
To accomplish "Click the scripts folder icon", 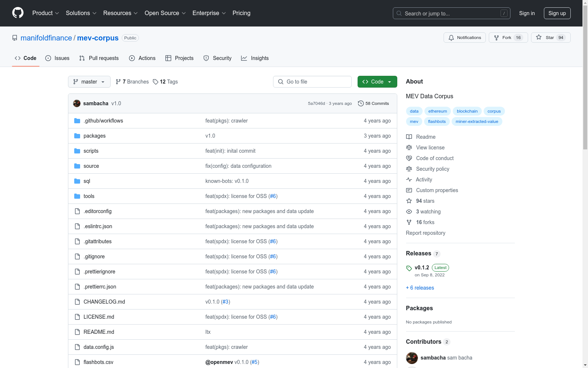I will pyautogui.click(x=77, y=151).
